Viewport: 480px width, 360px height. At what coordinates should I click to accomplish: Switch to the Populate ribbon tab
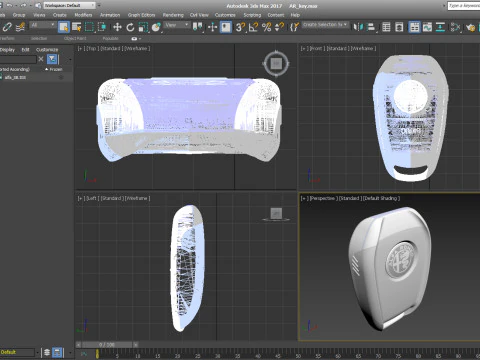point(110,39)
